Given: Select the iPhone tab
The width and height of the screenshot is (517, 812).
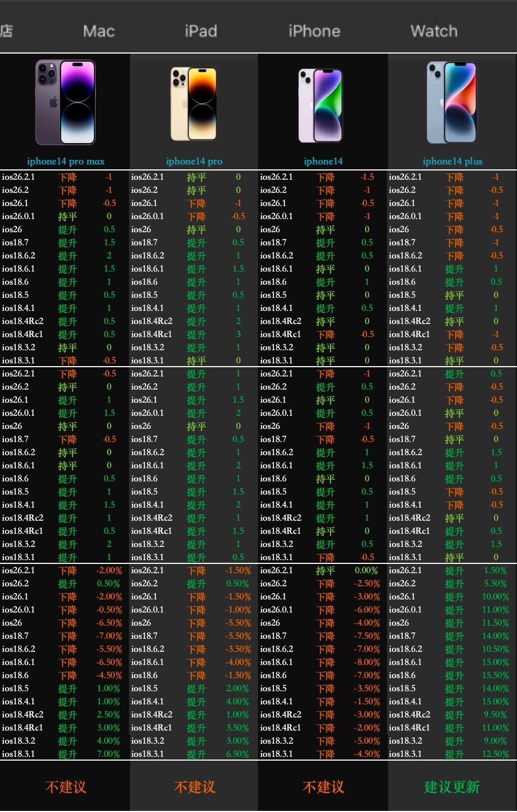Looking at the screenshot, I should tap(314, 31).
